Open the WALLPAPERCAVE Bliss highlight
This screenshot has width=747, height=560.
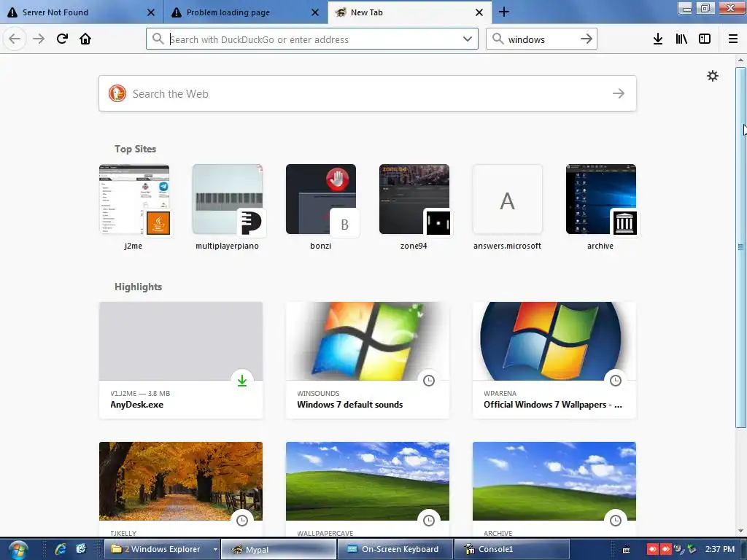368,489
